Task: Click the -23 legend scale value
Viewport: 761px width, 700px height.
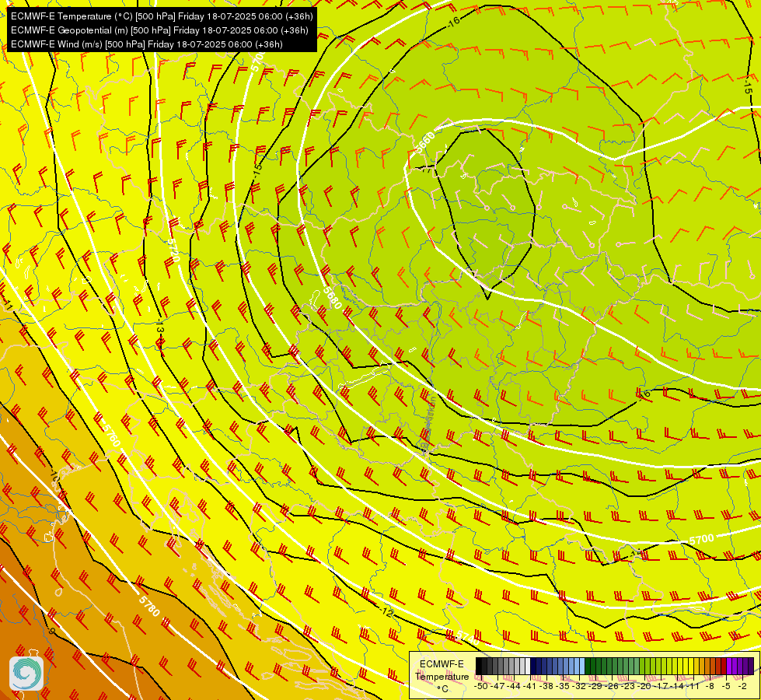Action: pyautogui.click(x=628, y=686)
